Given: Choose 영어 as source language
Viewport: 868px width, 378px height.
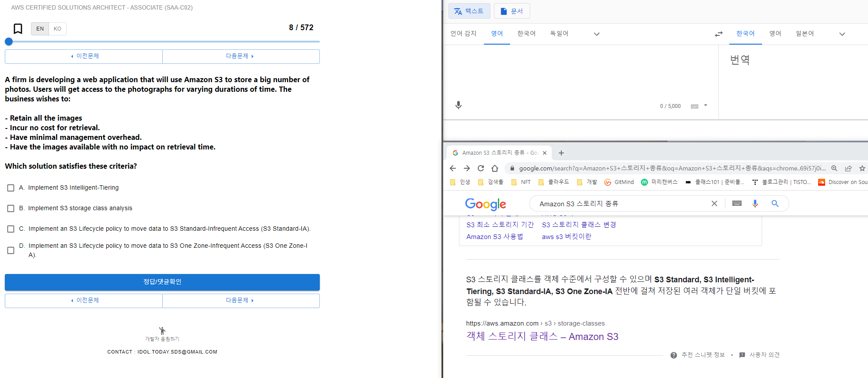Looking at the screenshot, I should pyautogui.click(x=497, y=34).
